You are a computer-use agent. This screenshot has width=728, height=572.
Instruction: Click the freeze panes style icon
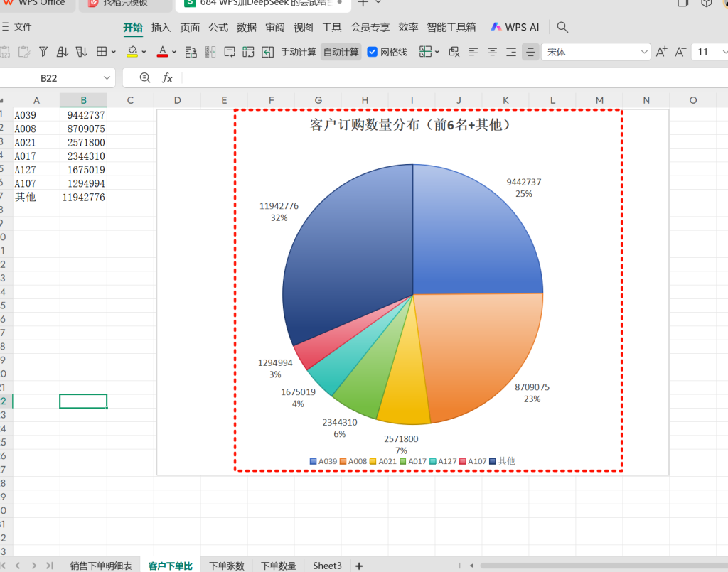(210, 52)
